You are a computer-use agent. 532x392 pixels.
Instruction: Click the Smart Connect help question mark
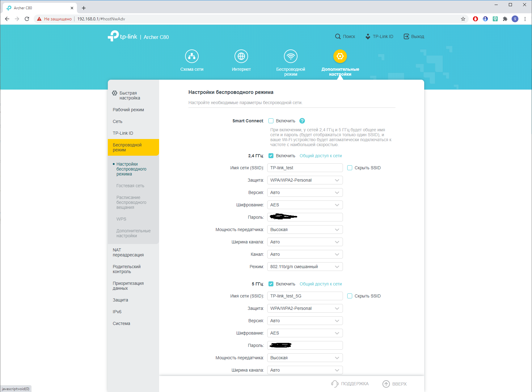(302, 121)
